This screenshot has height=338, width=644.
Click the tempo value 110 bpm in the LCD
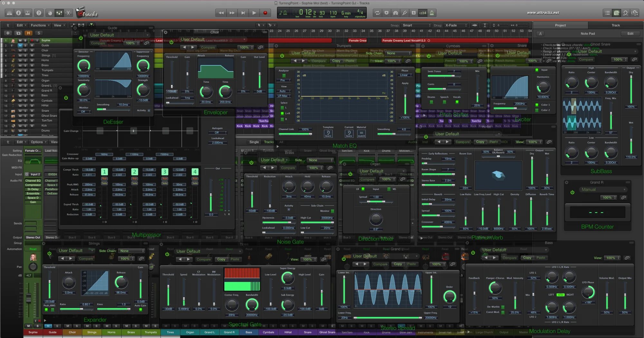(333, 13)
